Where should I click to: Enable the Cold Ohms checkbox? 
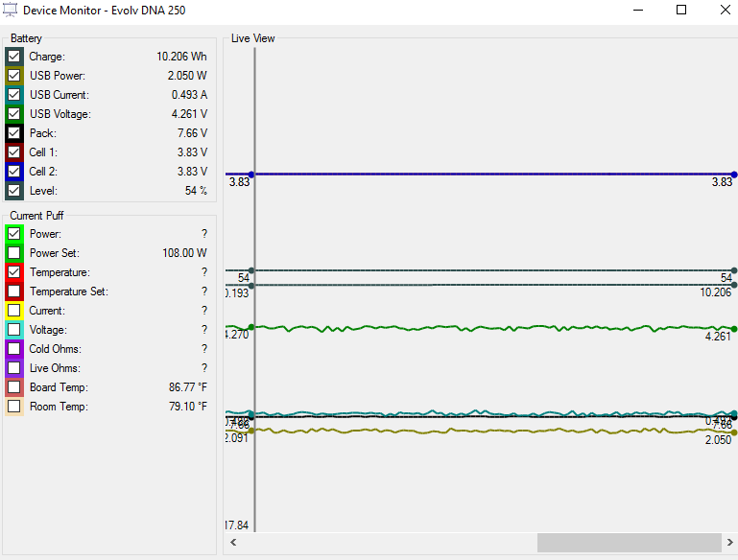coord(14,349)
